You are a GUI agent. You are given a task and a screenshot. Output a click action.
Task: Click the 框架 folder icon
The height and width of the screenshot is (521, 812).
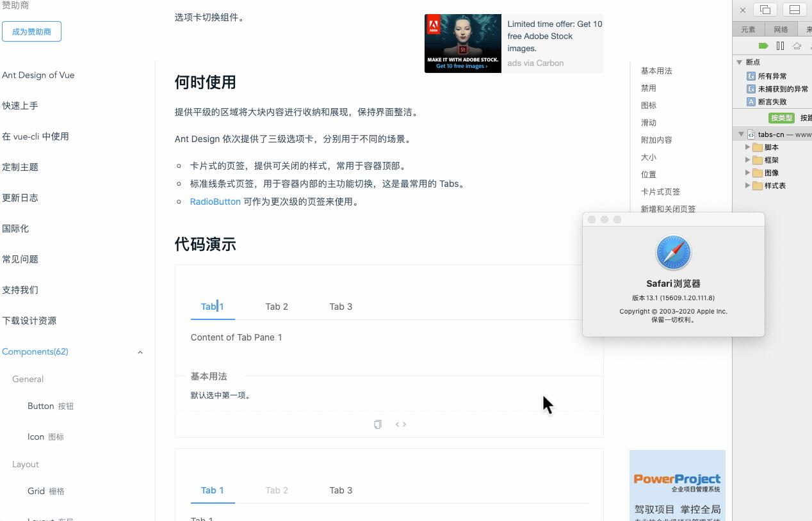pos(758,160)
